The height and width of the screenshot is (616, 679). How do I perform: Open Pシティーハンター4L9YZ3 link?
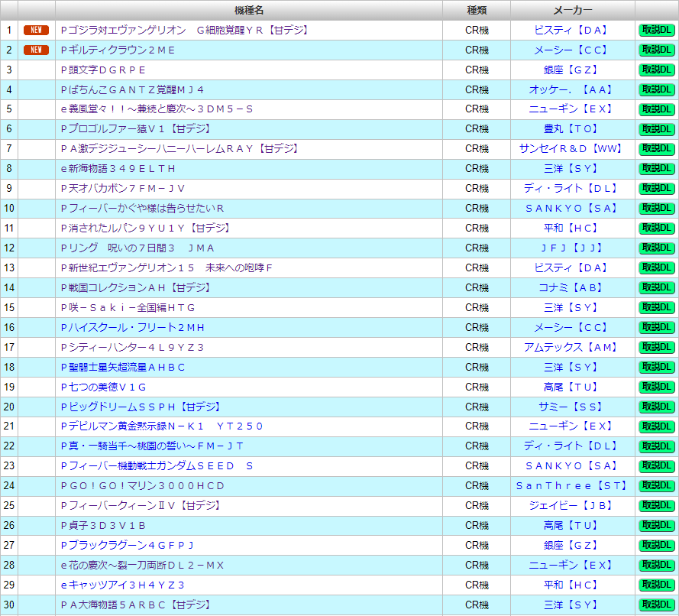pos(132,347)
